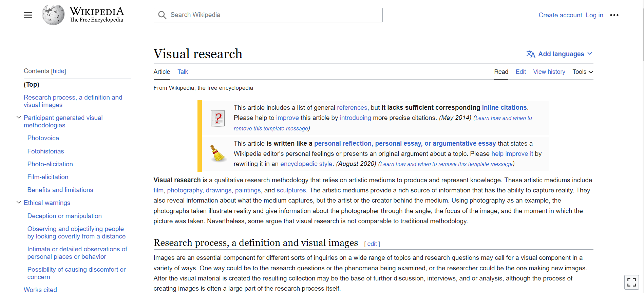The image size is (644, 293).
Task: Jump to Observing and objectifying people section
Action: coord(76,233)
